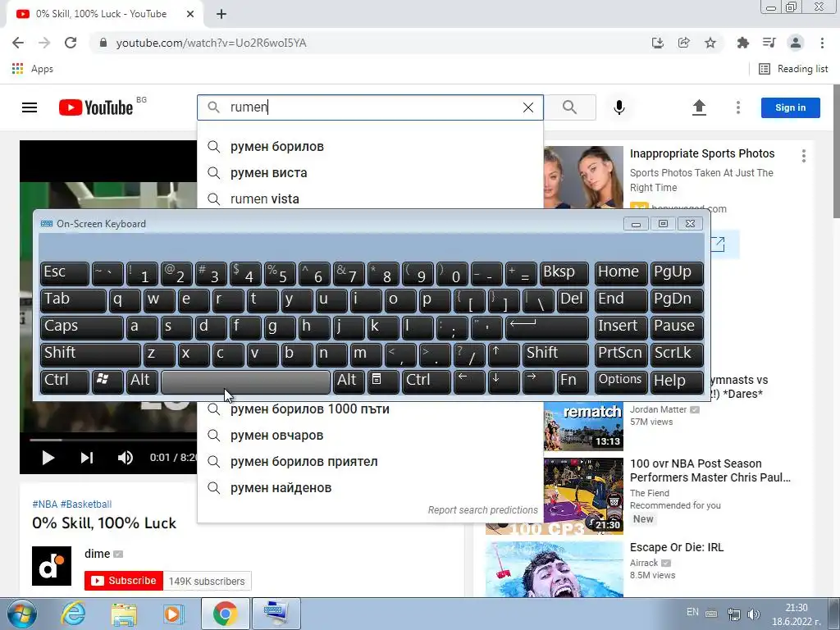Open the Chrome profile avatar
Image resolution: width=840 pixels, height=630 pixels.
point(796,43)
